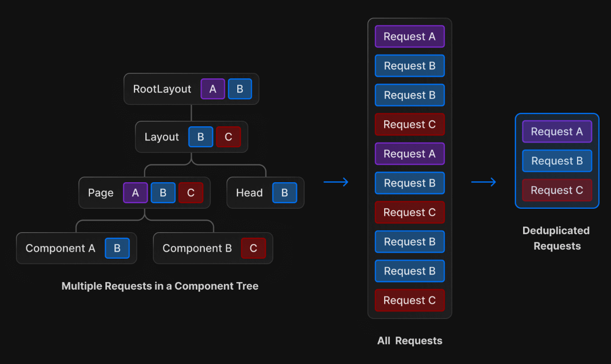Select the Component B label
This screenshot has height=364, width=611.
[197, 248]
